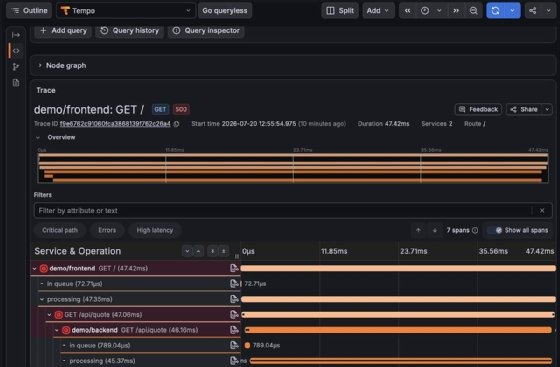
Task: Select the in queue (789.04µs) span row
Action: tap(150, 346)
